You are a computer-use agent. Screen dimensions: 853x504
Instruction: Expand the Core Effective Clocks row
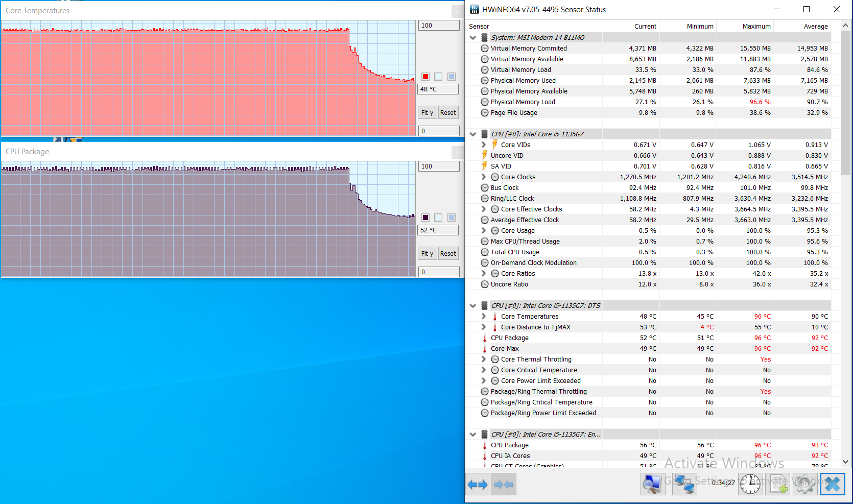pyautogui.click(x=484, y=209)
